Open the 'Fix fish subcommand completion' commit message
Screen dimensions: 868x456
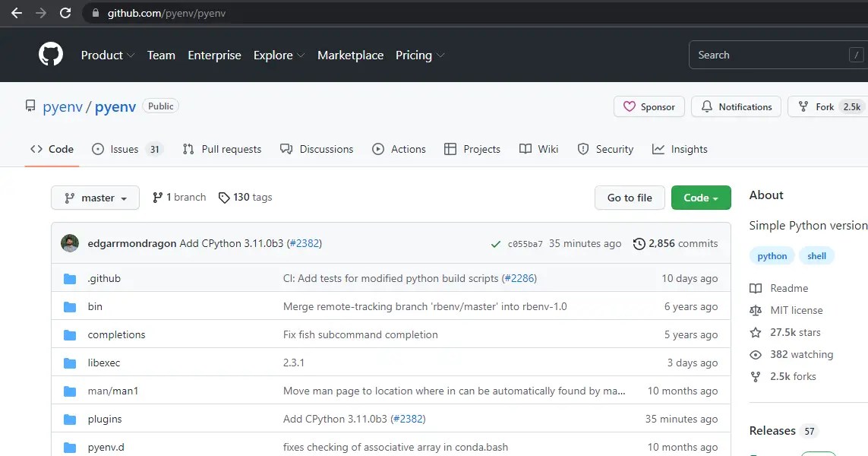[361, 334]
